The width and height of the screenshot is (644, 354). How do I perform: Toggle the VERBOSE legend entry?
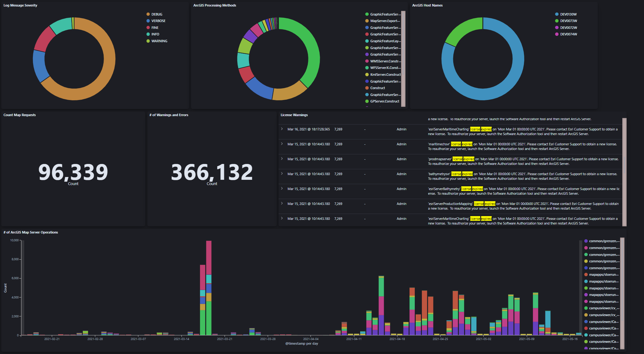[148, 21]
